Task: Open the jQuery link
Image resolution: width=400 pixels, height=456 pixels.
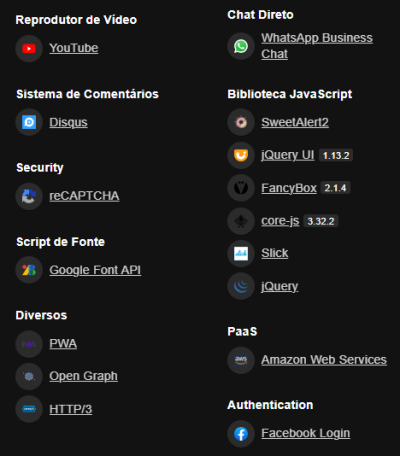Action: tap(280, 286)
